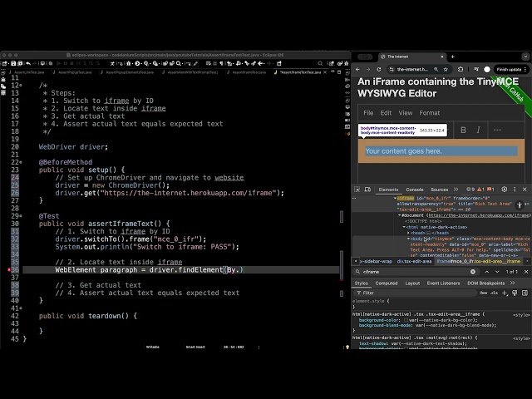Screen dimensions: 532x399
Task: Close the DevTools panel
Action: [525, 190]
